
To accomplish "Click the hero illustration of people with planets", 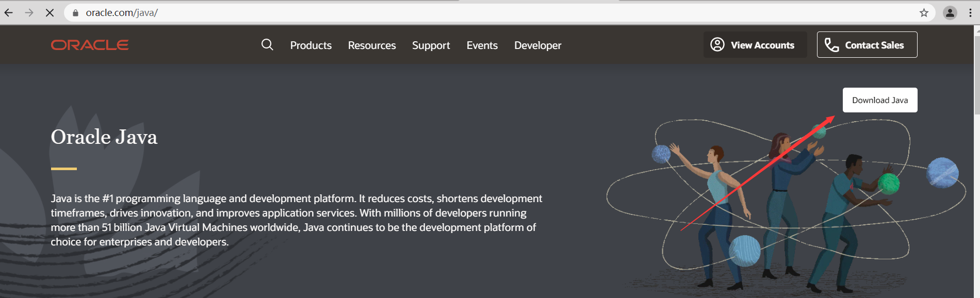I will pos(786,206).
